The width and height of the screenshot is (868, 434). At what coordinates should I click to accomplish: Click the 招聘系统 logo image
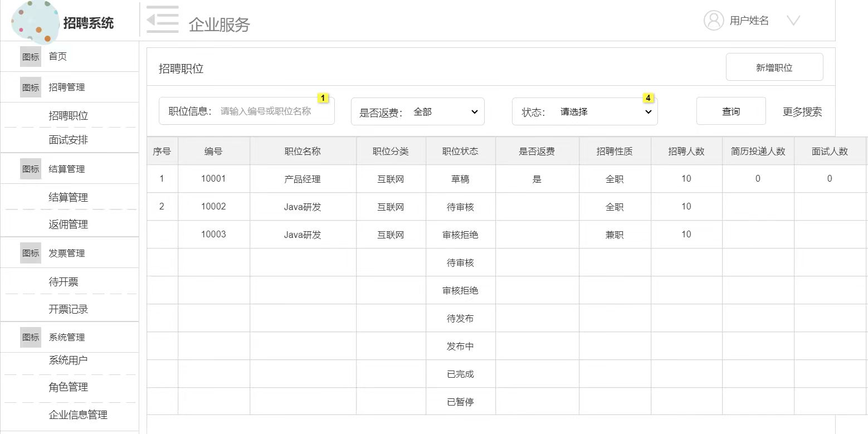(35, 22)
